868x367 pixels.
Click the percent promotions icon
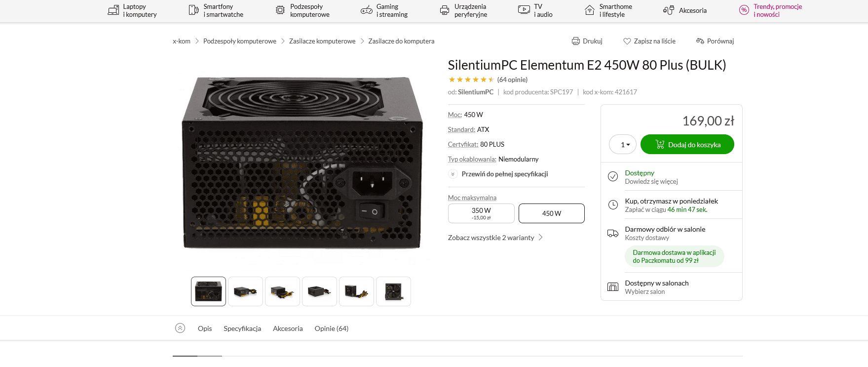pos(744,10)
